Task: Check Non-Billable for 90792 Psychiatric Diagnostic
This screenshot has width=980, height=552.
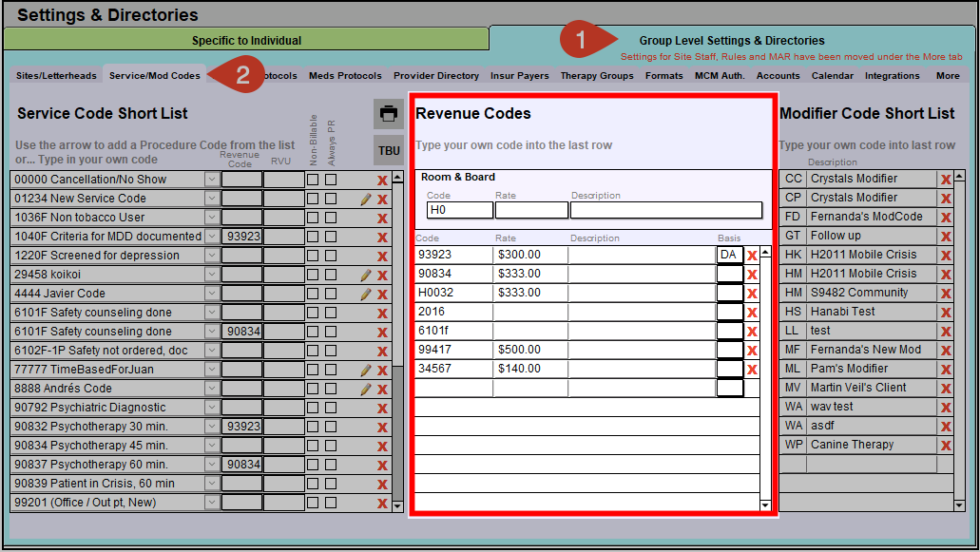Action: [312, 408]
